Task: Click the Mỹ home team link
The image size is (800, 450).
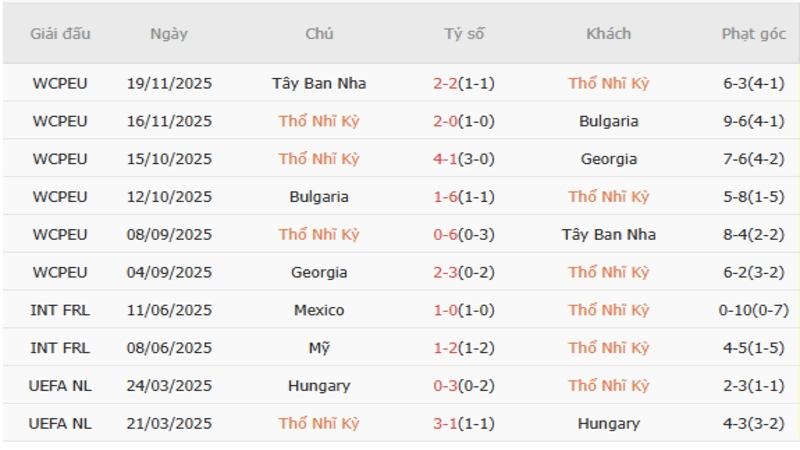Action: pyautogui.click(x=319, y=348)
